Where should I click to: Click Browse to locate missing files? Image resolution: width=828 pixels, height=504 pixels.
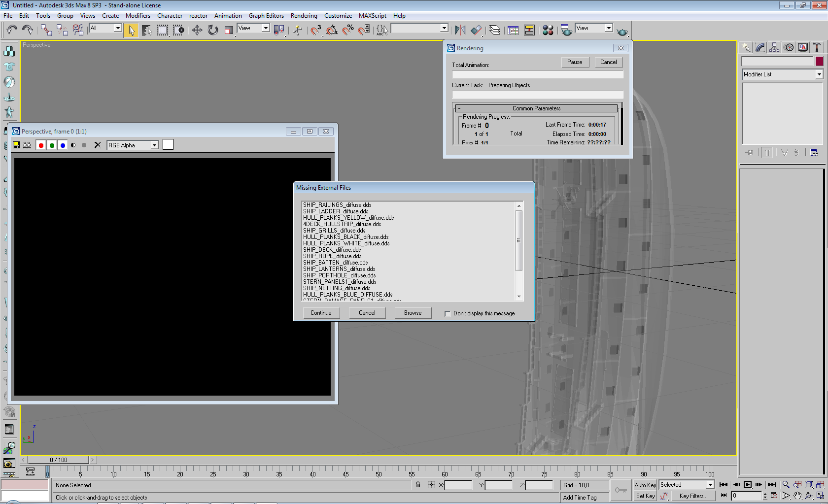pos(413,313)
